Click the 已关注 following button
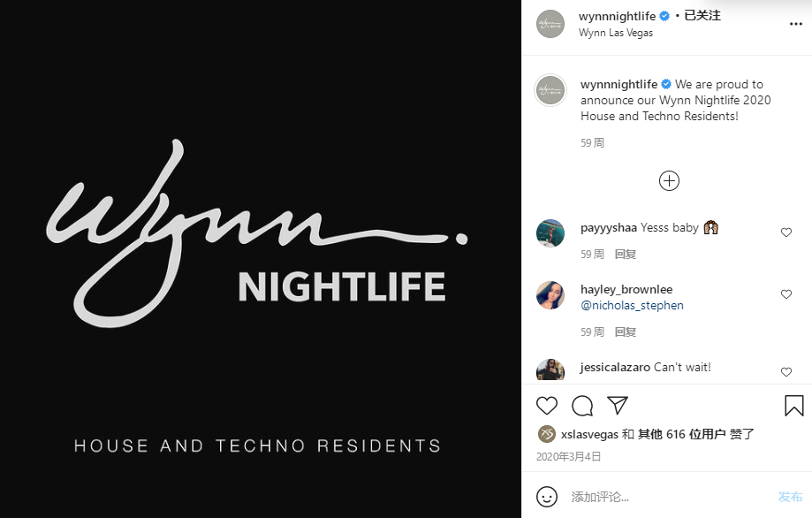 702,16
